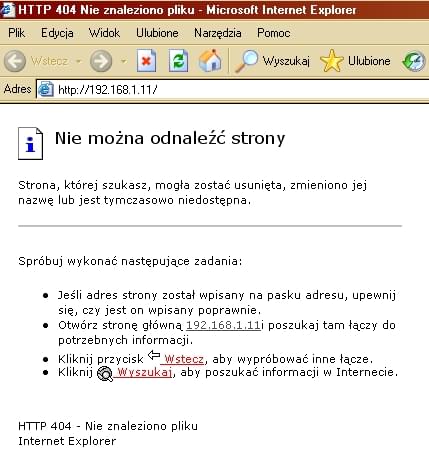Screen dimensions: 429x454
Task: Click the Internet Explorer title bar icon
Action: (7, 9)
